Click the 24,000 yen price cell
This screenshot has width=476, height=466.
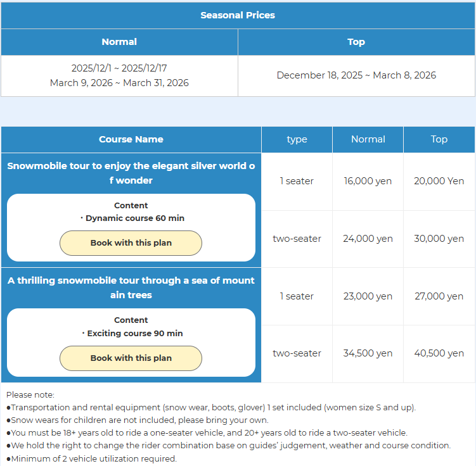click(x=368, y=239)
